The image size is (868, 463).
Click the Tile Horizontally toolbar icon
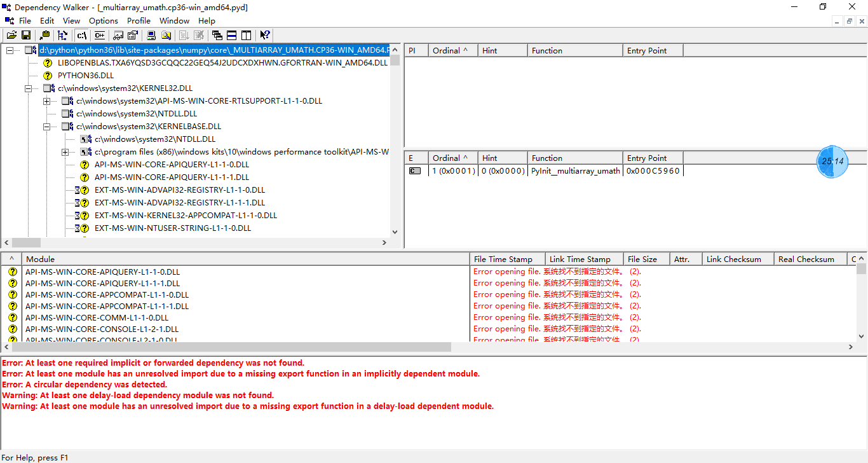point(232,36)
